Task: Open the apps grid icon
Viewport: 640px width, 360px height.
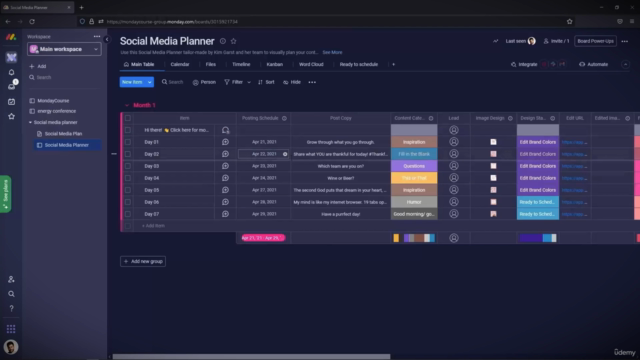Action: (x=11, y=329)
